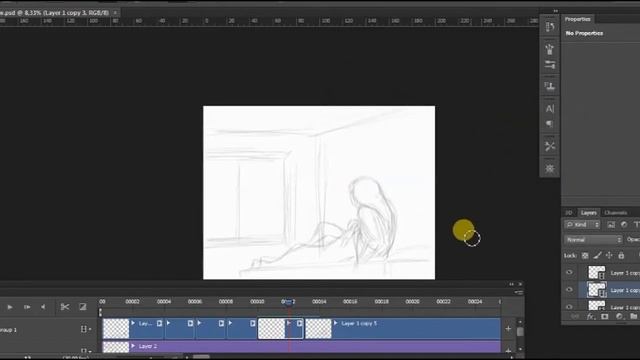This screenshot has width=640, height=360.
Task: Open the Paragraph panel icon
Action: 550,124
